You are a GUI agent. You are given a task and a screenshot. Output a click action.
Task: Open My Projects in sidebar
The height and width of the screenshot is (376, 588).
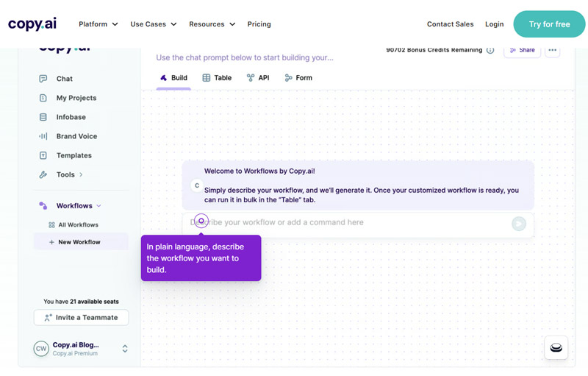point(76,98)
